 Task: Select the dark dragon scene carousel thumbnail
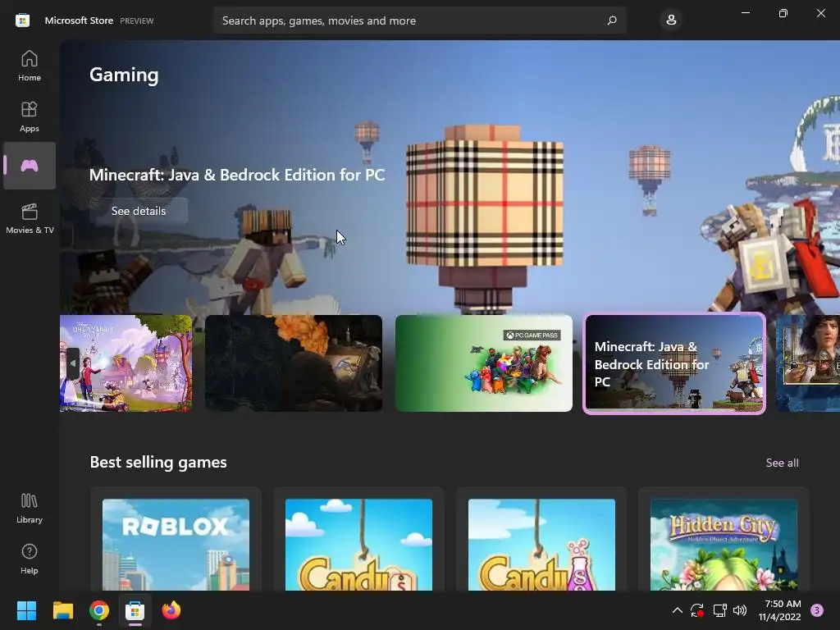point(294,363)
